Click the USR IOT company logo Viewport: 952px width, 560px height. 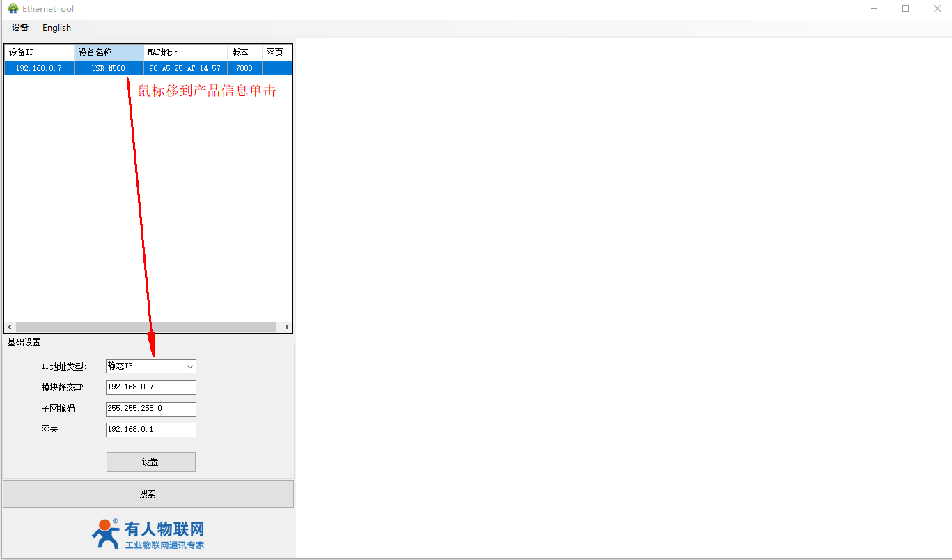148,534
